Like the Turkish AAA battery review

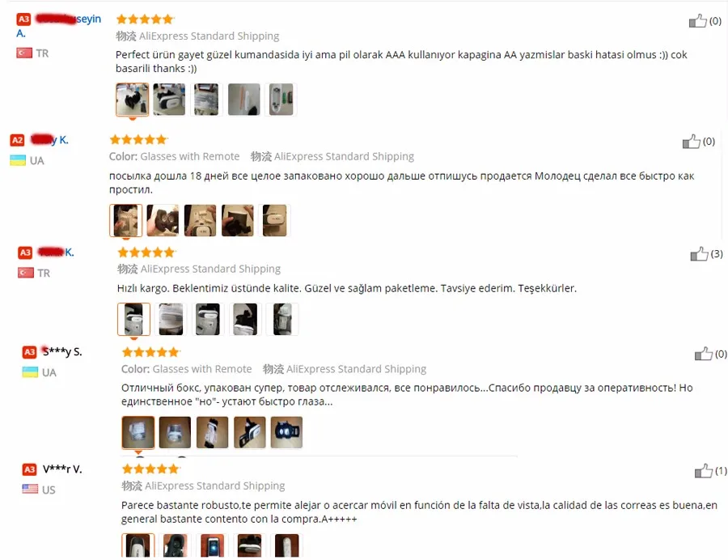[x=697, y=21]
